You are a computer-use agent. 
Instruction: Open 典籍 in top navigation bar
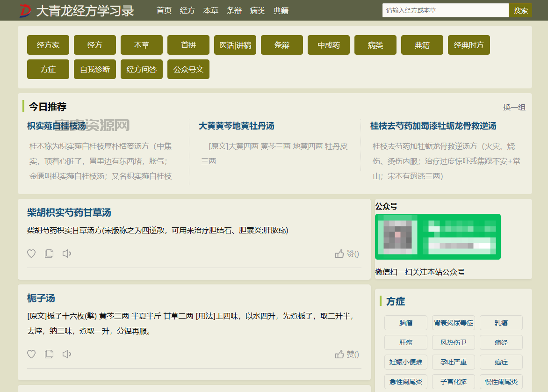click(281, 10)
